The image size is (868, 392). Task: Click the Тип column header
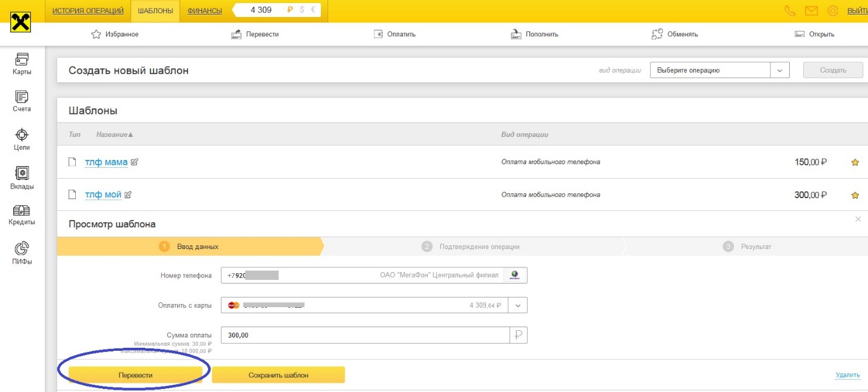(75, 134)
